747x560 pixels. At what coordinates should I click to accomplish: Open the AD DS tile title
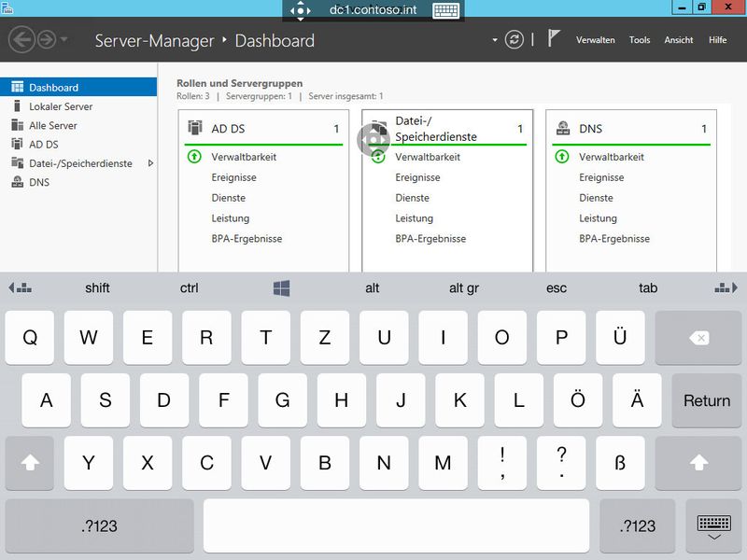tap(228, 129)
